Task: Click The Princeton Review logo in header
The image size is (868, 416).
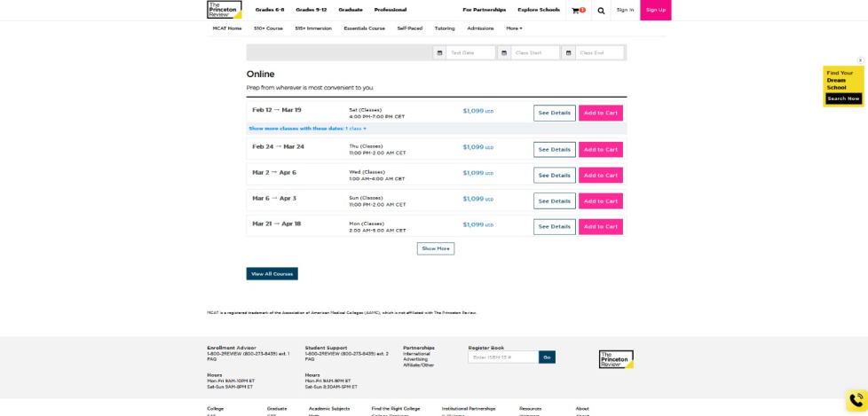Action: click(225, 10)
